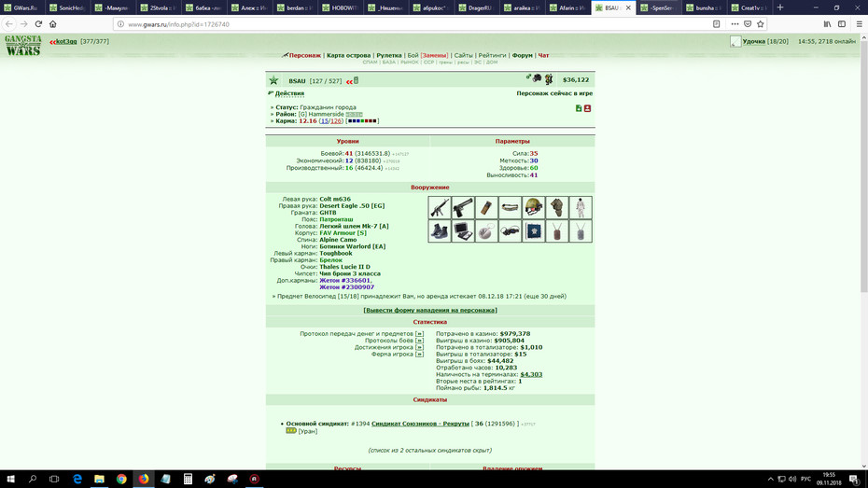Open Карта острова in the top menu
This screenshot has width=868, height=488.
(x=348, y=55)
